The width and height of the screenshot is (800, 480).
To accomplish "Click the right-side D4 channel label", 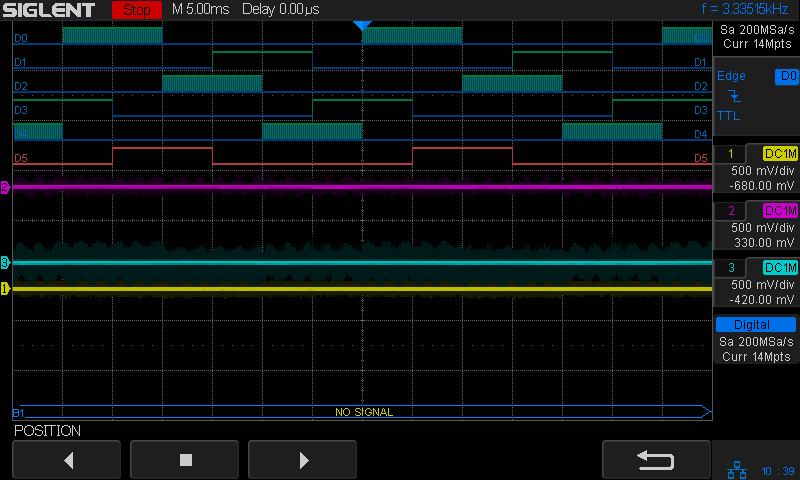I will (701, 134).
